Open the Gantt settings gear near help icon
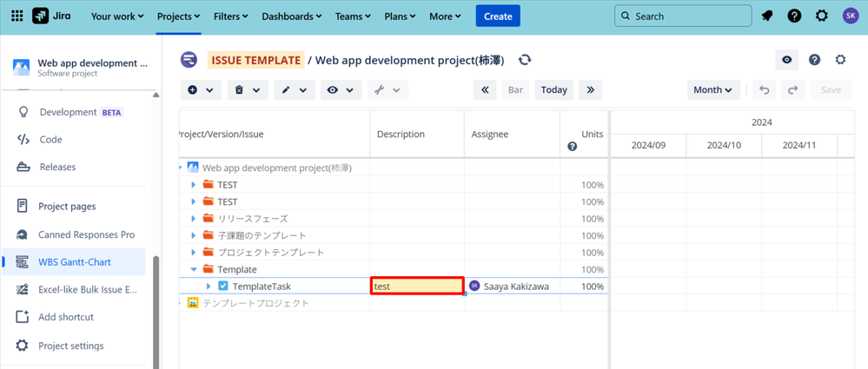Image resolution: width=868 pixels, height=369 pixels. (840, 60)
